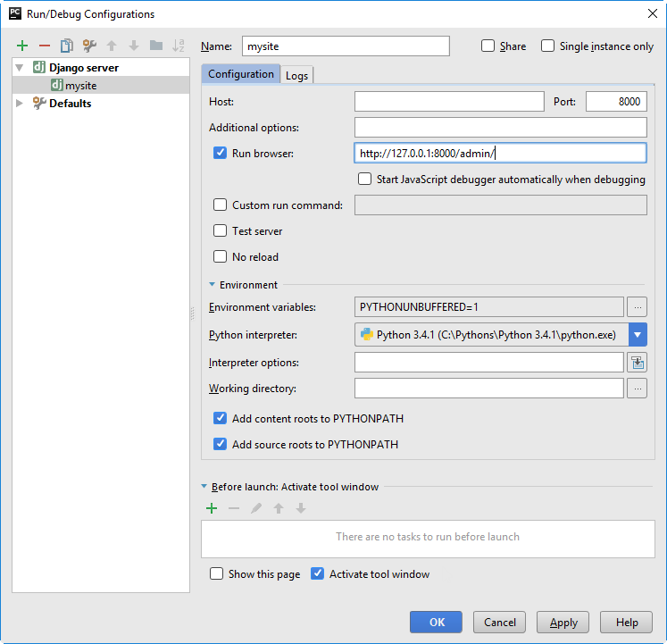The image size is (667, 644).
Task: Uncheck Add source roots to PYTHONPATH
Action: (x=220, y=445)
